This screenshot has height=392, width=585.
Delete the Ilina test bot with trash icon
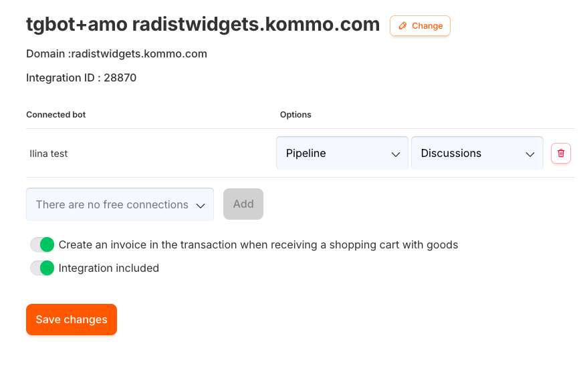click(561, 153)
